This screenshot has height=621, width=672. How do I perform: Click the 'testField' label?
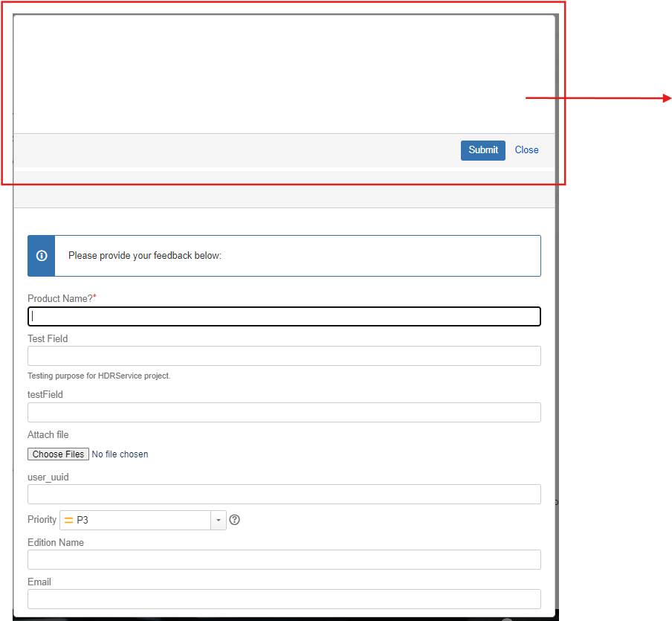45,395
